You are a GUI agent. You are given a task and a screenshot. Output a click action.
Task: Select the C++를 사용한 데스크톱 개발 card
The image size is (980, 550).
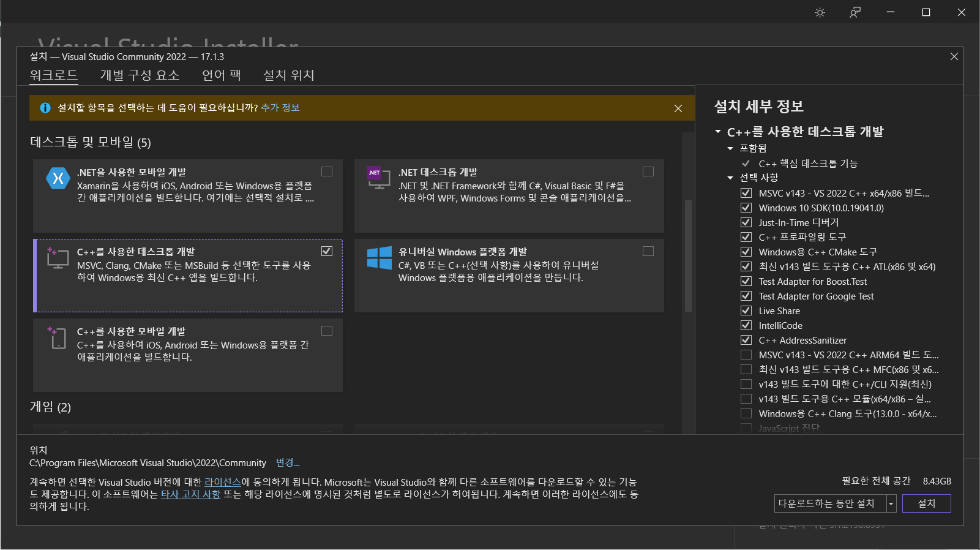coord(188,276)
